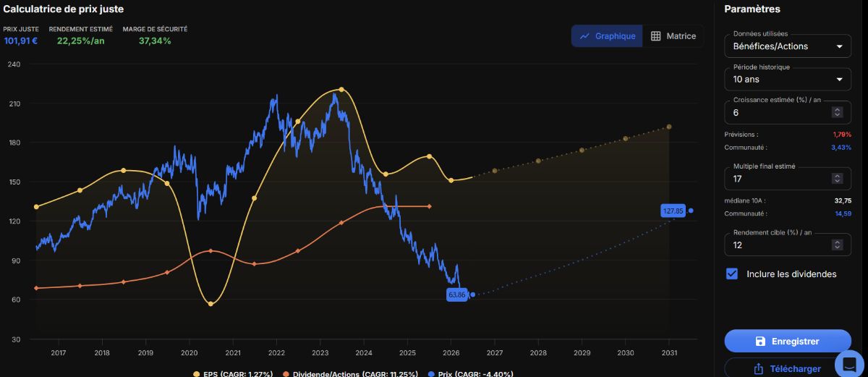
Task: Switch to the Matrice view tab
Action: (673, 36)
